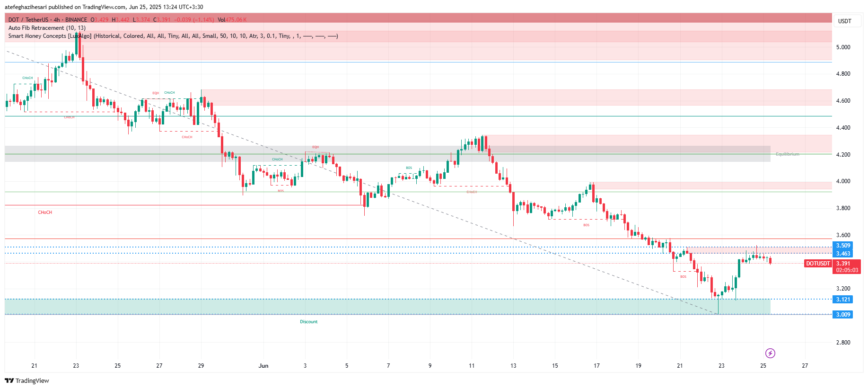Click the gray Equilibrium zone band
868x389 pixels.
click(x=387, y=154)
